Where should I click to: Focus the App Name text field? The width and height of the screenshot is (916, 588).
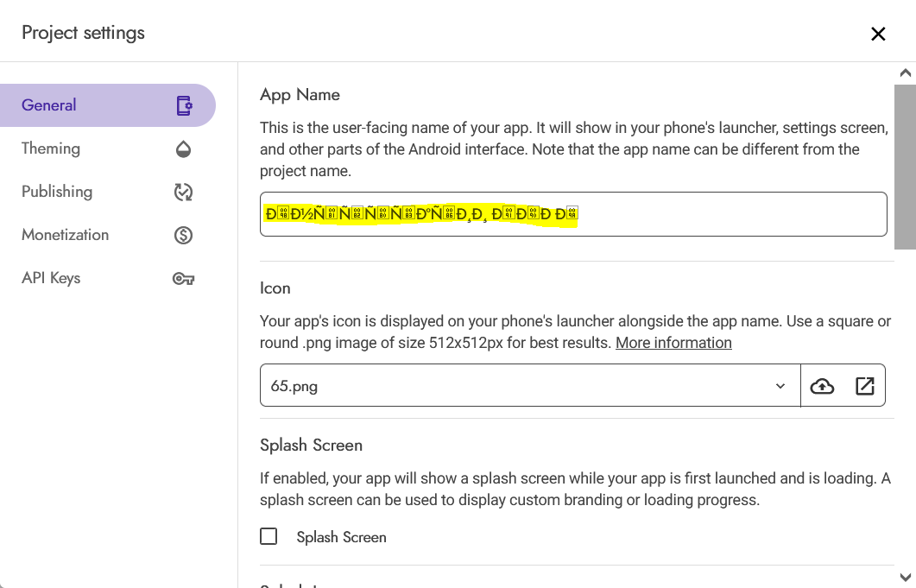pyautogui.click(x=573, y=214)
